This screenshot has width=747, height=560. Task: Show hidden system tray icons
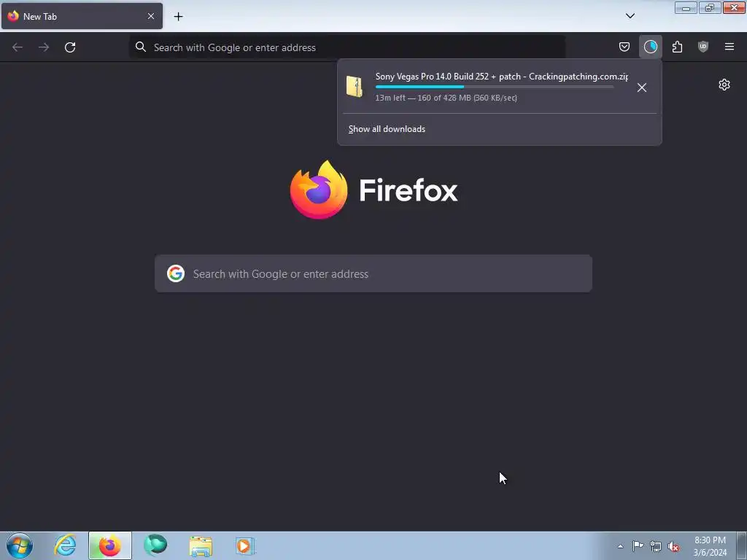click(x=620, y=546)
